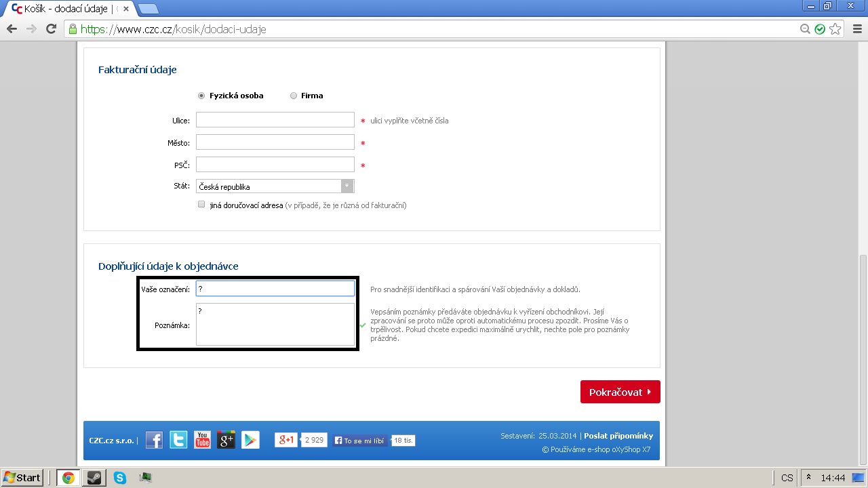868x488 pixels.
Task: Open the CZC Google+ page icon
Action: (226, 440)
